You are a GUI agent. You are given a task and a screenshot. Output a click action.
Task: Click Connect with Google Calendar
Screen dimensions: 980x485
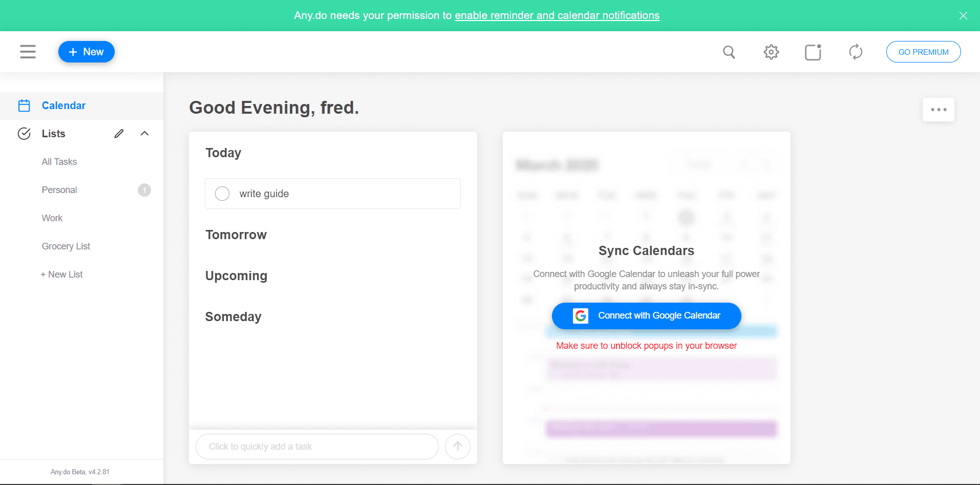coord(646,316)
